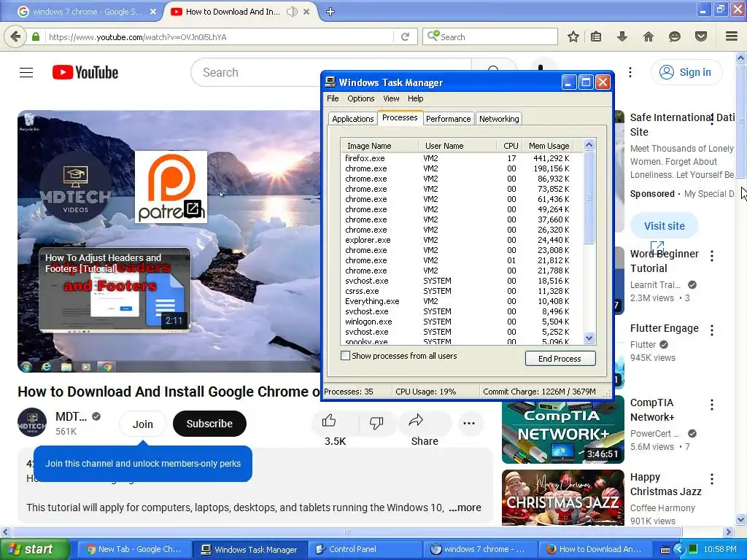Click the site lock icon in address bar
747x560 pixels.
pos(36,36)
